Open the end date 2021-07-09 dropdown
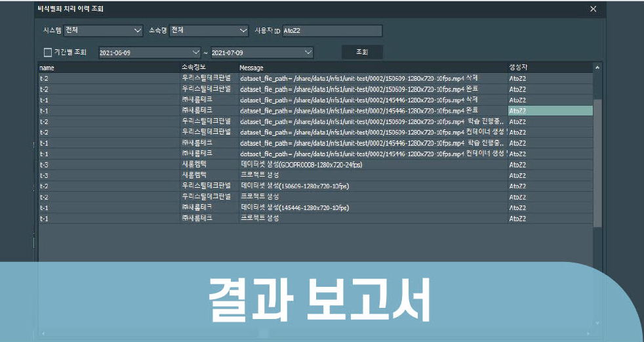The width and height of the screenshot is (644, 342). click(308, 53)
